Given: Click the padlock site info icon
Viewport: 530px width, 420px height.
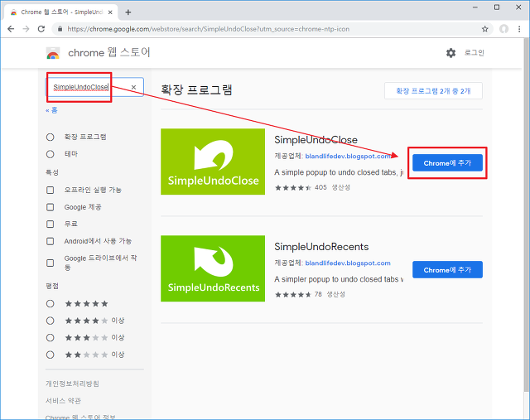Looking at the screenshot, I should [60, 29].
